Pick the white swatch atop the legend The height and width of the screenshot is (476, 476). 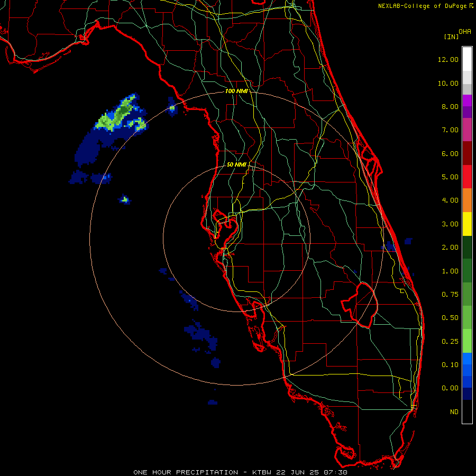(467, 59)
